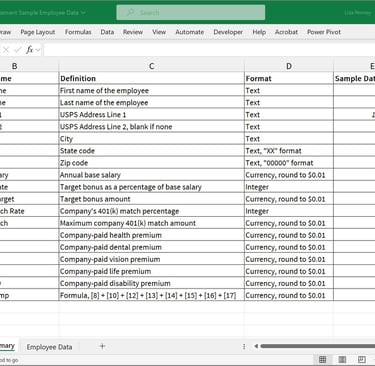Image resolution: width=375 pixels, height=366 pixels.
Task: Switch to the Developer ribbon tab
Action: tap(228, 32)
